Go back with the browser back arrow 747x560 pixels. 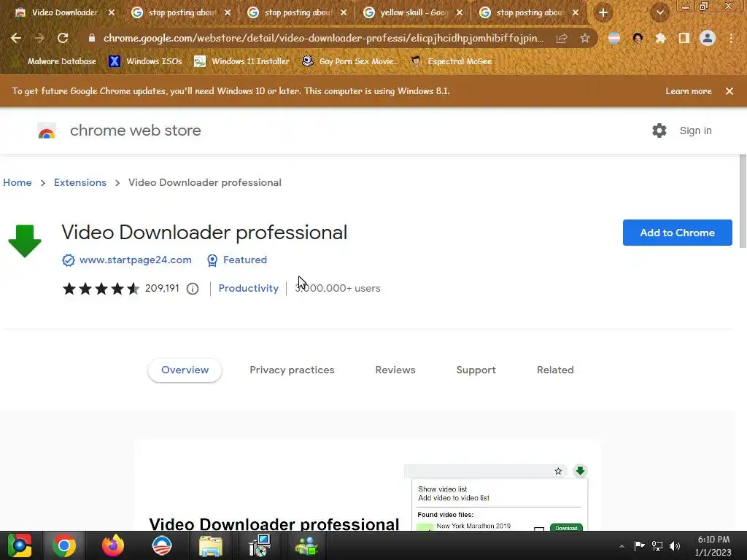coord(16,38)
